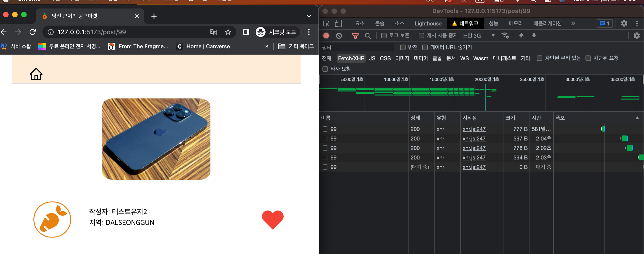Click the 필터 text input field
Viewport: 644px width, 254px height.
[357, 47]
